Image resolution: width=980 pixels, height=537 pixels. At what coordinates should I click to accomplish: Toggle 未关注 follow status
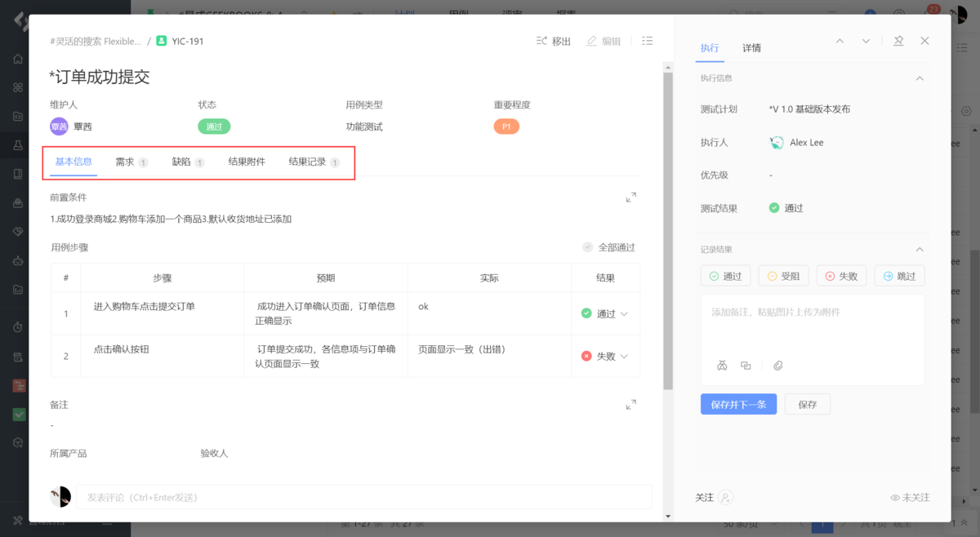point(910,498)
